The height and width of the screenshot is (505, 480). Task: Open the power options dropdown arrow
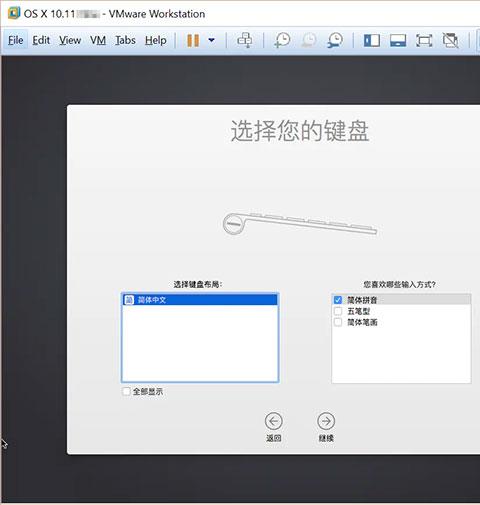211,40
